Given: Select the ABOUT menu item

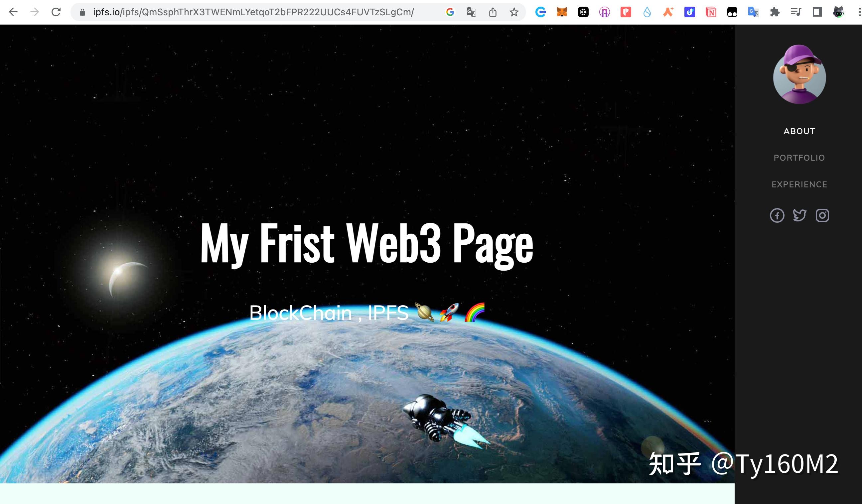Looking at the screenshot, I should (x=799, y=131).
